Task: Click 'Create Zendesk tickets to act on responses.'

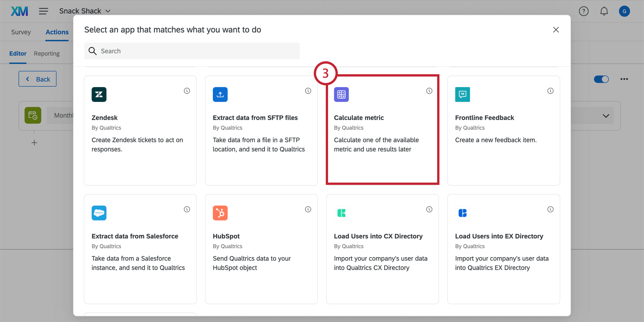Action: (137, 145)
